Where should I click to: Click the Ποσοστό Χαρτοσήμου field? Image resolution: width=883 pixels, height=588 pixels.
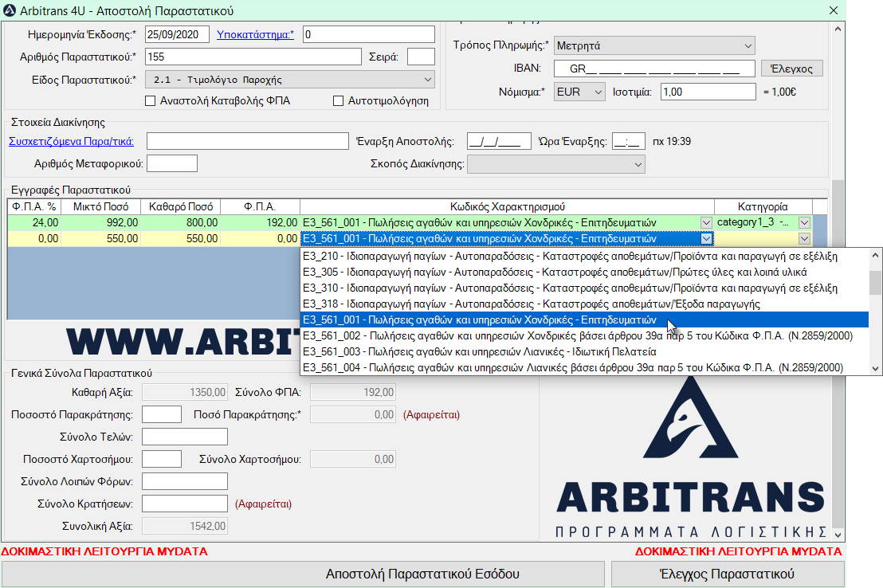coord(162,459)
